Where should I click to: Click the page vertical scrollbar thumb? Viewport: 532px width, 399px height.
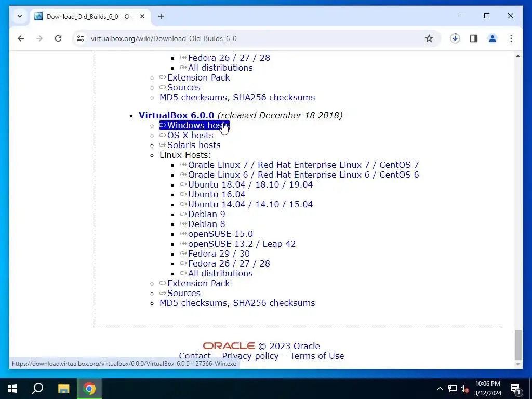(518, 344)
